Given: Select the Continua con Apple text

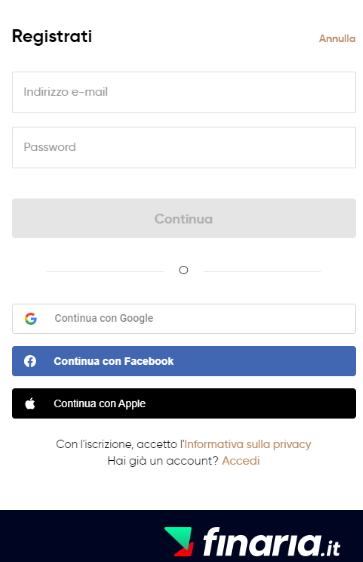Looking at the screenshot, I should pos(99,404).
